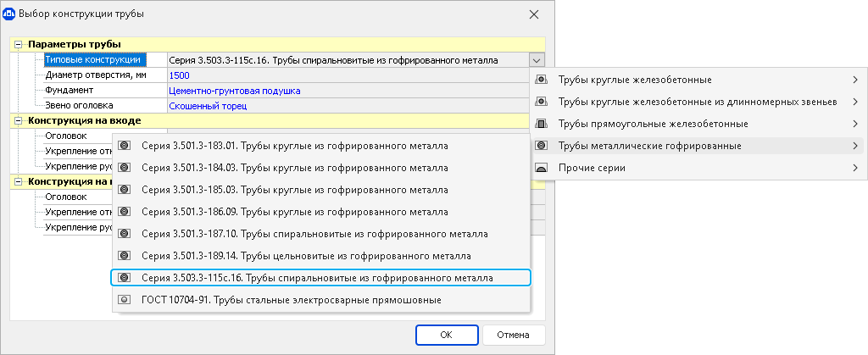This screenshot has width=868, height=355.
Task: Collapse the Параметры трубы section
Action: (x=19, y=44)
